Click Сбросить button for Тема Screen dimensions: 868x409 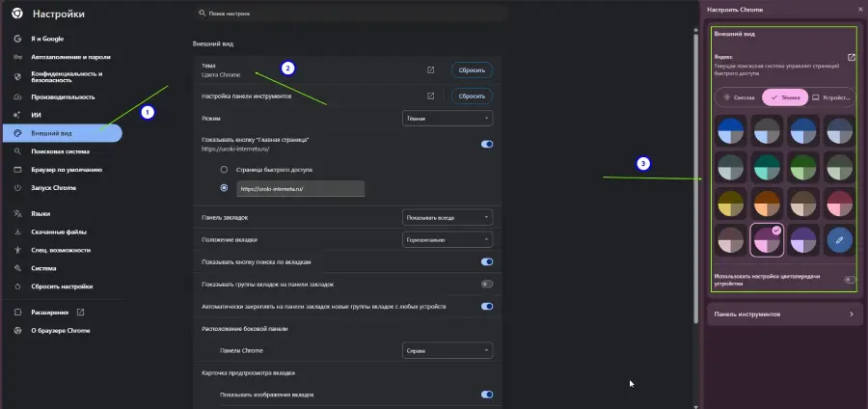(x=473, y=70)
